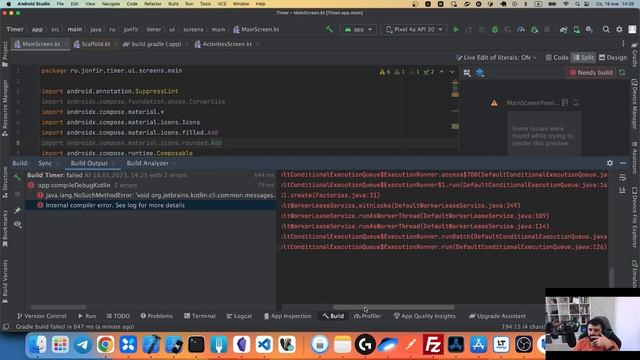Image resolution: width=640 pixels, height=360 pixels.
Task: Select the Build Output tab
Action: [x=89, y=163]
